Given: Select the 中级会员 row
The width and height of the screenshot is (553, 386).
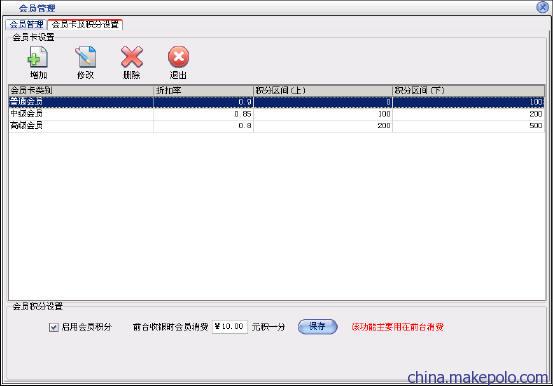Looking at the screenshot, I should (x=276, y=114).
